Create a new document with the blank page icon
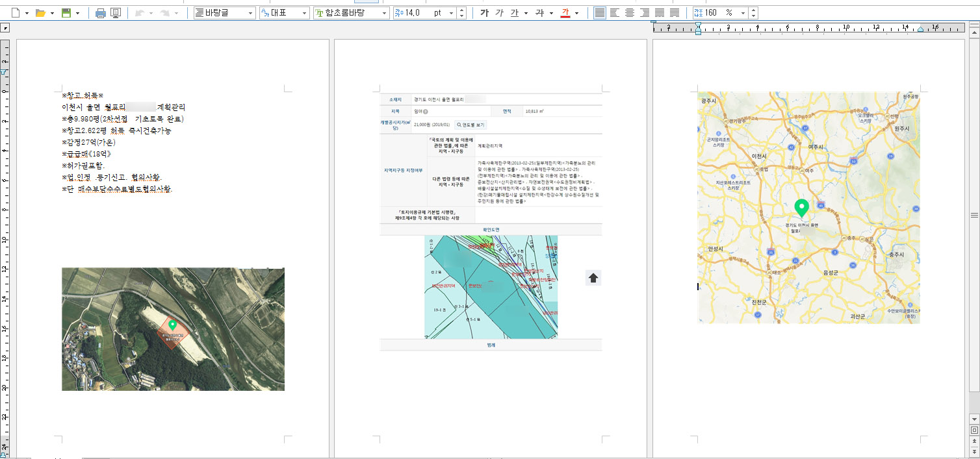This screenshot has height=459, width=980. coord(16,13)
